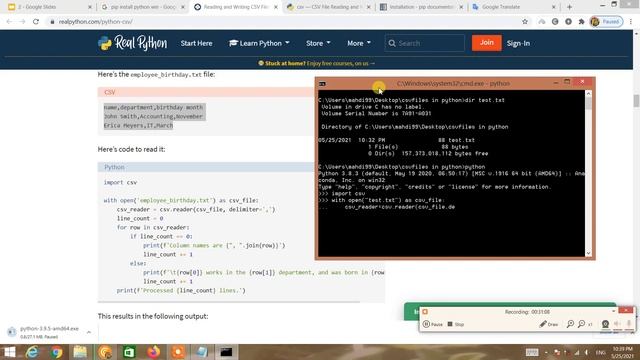The height and width of the screenshot is (360, 640).
Task: Toggle the webcam in recorder toolbar
Action: [605, 324]
